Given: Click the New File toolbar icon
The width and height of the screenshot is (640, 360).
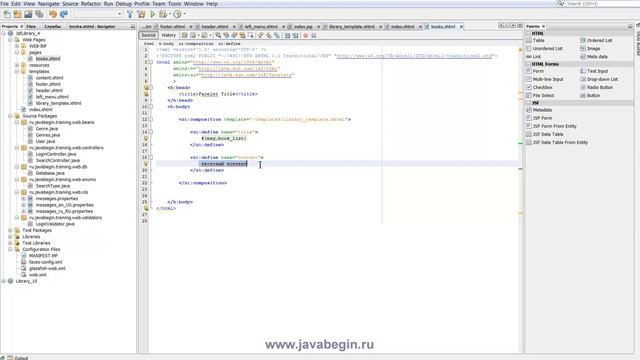Looking at the screenshot, I should [x=7, y=14].
